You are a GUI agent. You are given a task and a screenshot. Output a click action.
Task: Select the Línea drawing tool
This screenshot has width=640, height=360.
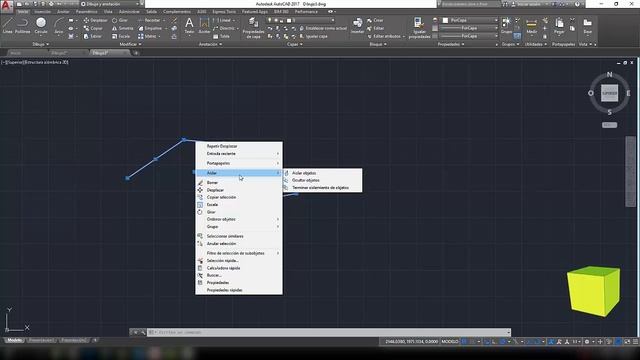tap(7, 25)
